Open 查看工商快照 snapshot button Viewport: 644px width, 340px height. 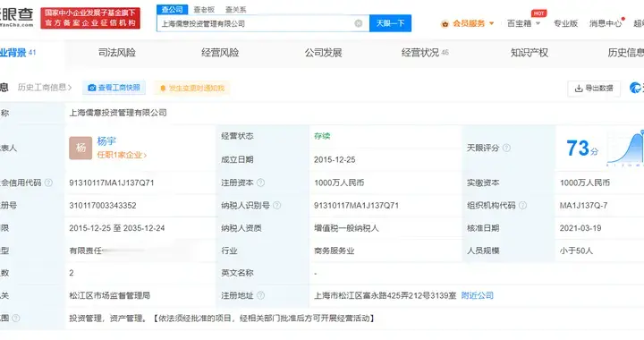[x=114, y=88]
